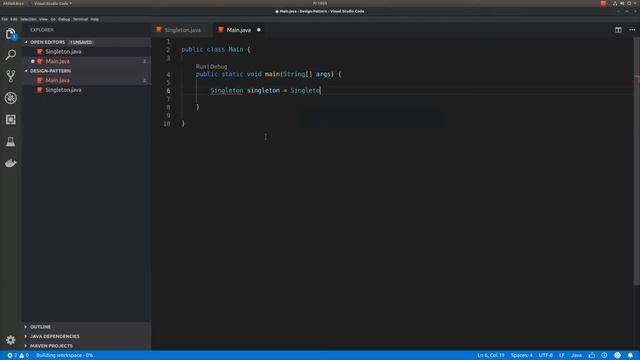The width and height of the screenshot is (640, 360).
Task: Collapse the DESIGN-PATTERN folder section
Action: point(26,71)
